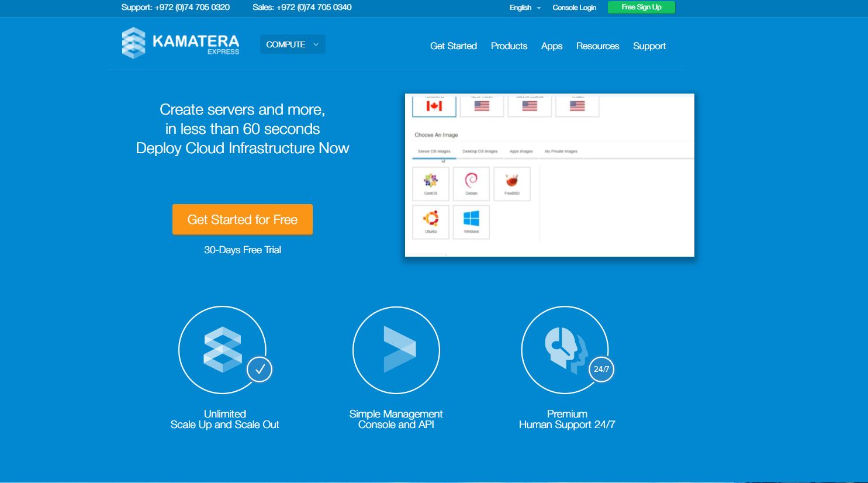Click the Unlimited Scale Up circle icon

pyautogui.click(x=223, y=350)
